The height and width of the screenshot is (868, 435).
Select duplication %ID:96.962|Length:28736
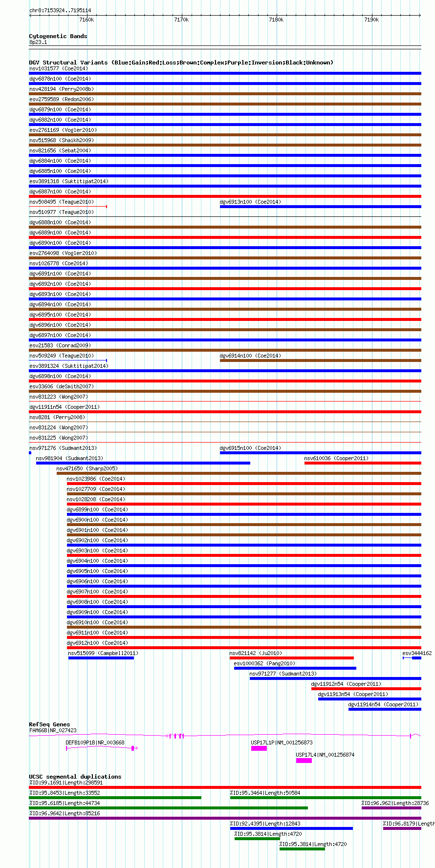[391, 808]
